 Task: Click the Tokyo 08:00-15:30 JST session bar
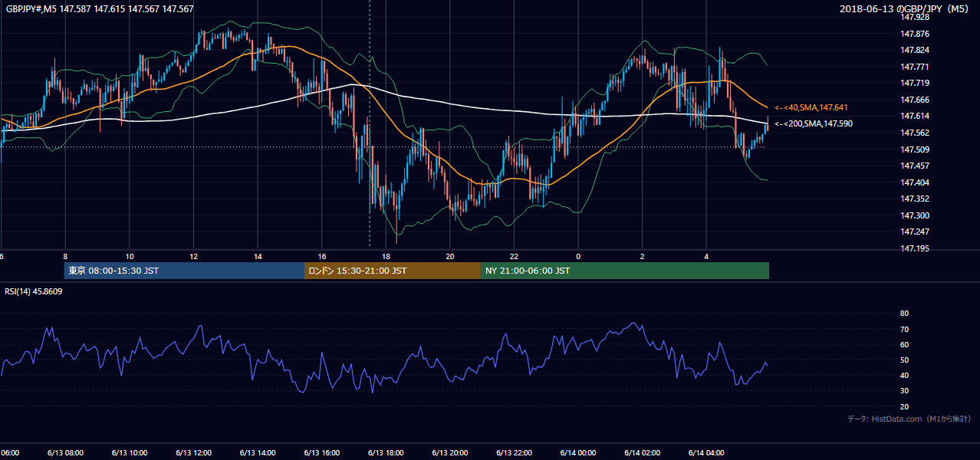click(184, 271)
